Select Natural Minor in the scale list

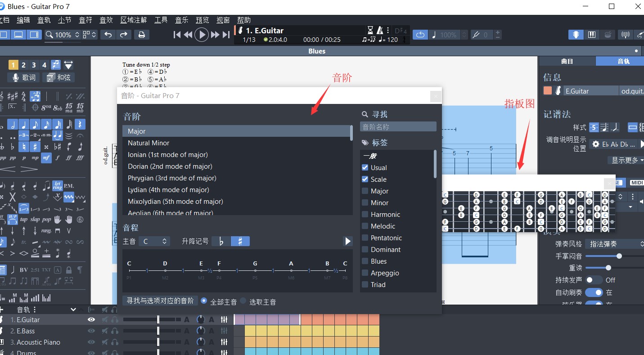(149, 143)
